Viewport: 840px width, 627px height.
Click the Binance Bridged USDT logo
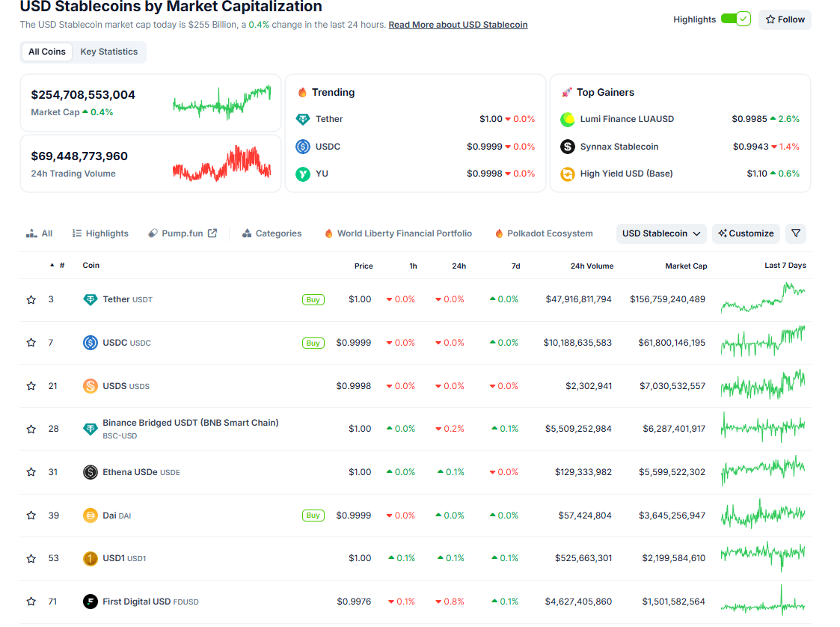tap(90, 429)
